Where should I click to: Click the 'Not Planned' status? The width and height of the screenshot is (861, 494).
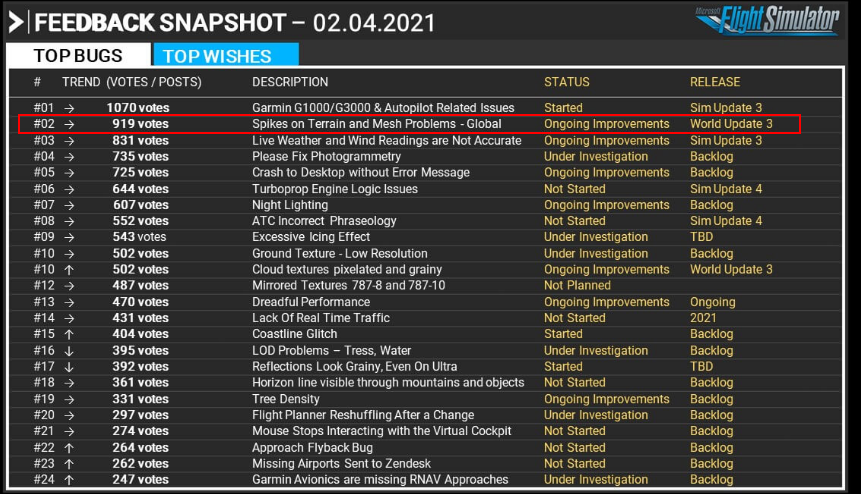click(577, 285)
